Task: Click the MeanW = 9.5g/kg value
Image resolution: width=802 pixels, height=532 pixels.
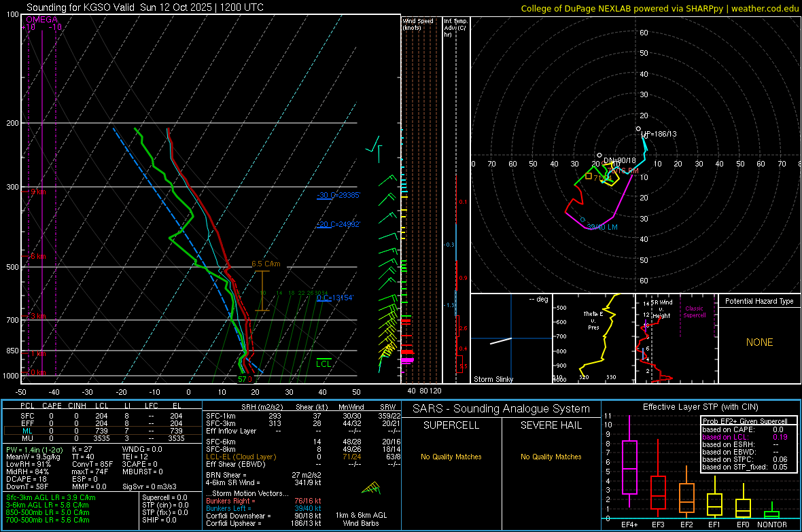Action: pos(33,457)
